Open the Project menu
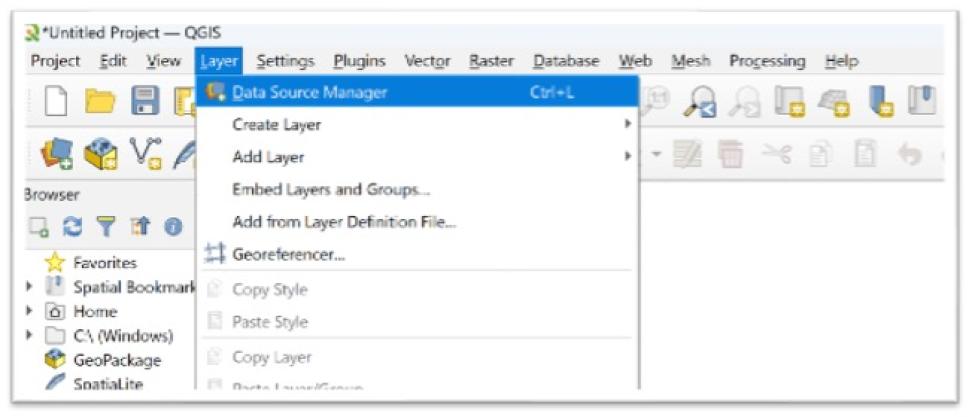The image size is (972, 417). coord(55,61)
